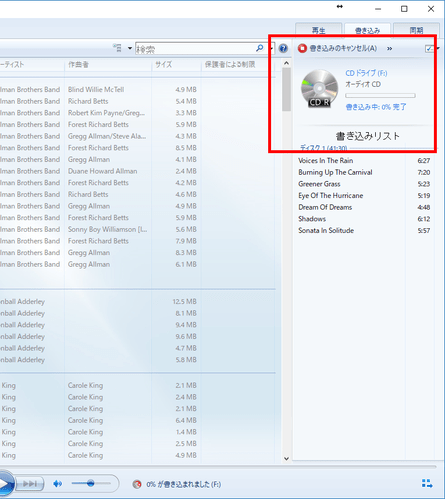This screenshot has width=445, height=499.
Task: Switch to Now Playing view icon
Action: click(x=427, y=484)
